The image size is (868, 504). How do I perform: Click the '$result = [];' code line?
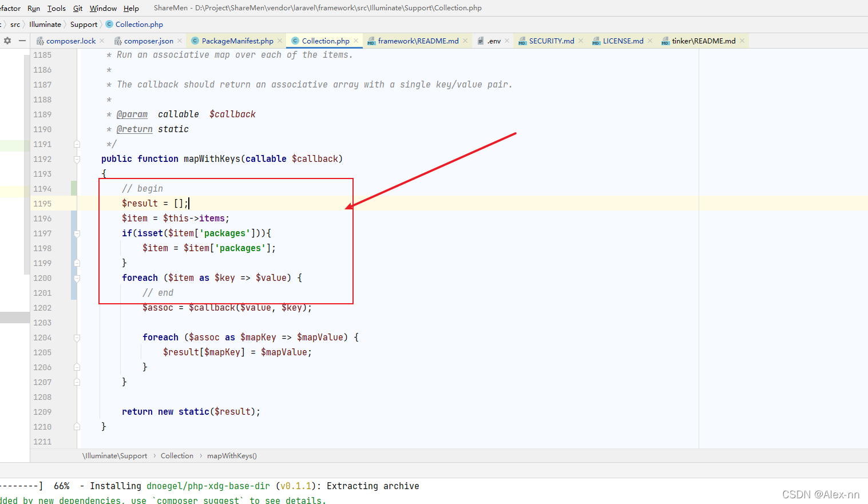click(x=154, y=204)
